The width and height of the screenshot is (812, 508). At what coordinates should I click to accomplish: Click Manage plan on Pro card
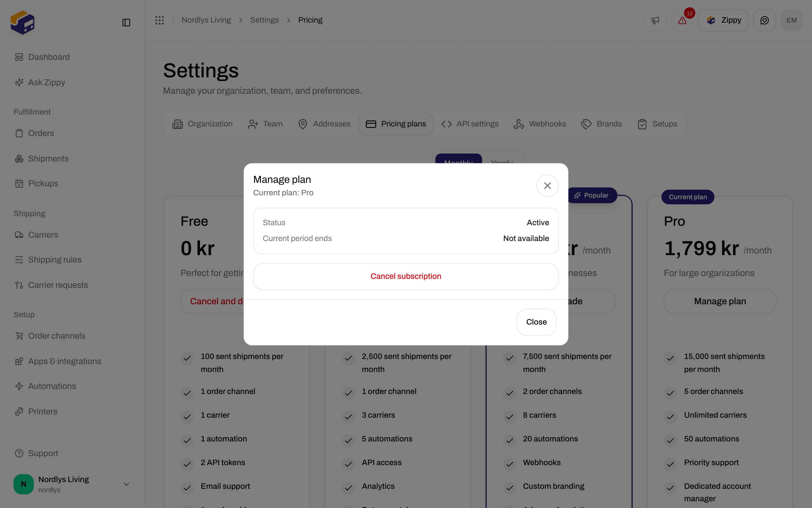point(720,301)
